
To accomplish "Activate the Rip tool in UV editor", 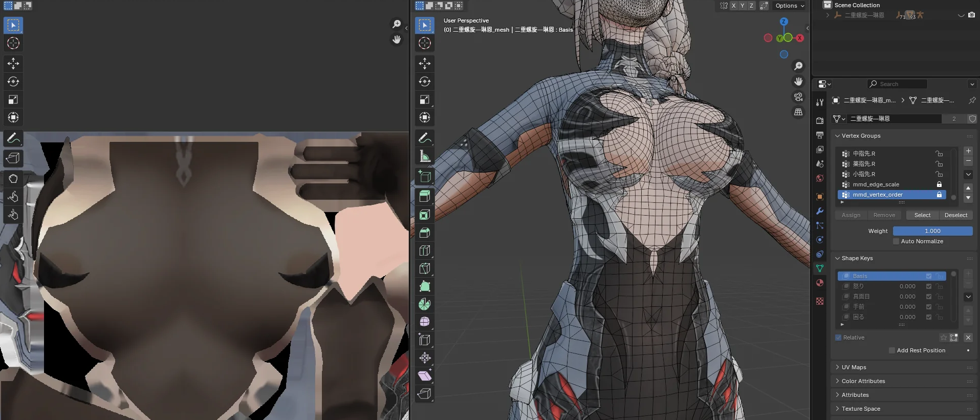I will (x=13, y=158).
